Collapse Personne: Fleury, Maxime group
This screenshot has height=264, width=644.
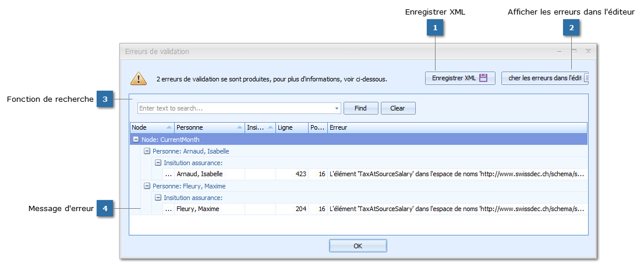click(x=147, y=186)
